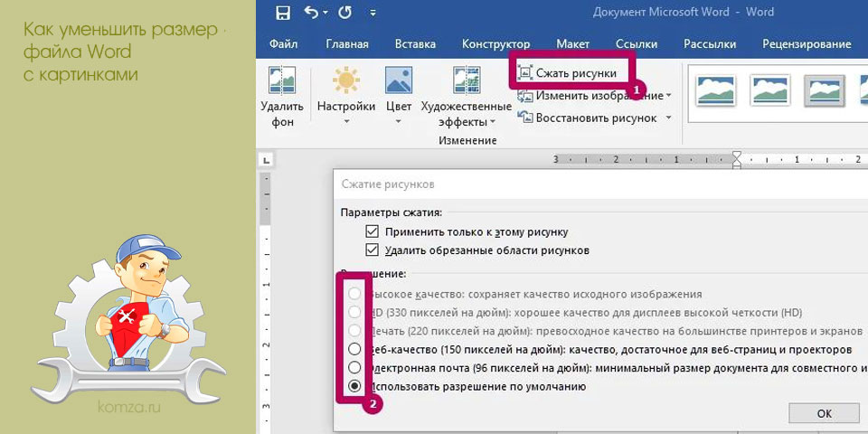
Task: Confirm the dialog with OK button
Action: pyautogui.click(x=824, y=413)
